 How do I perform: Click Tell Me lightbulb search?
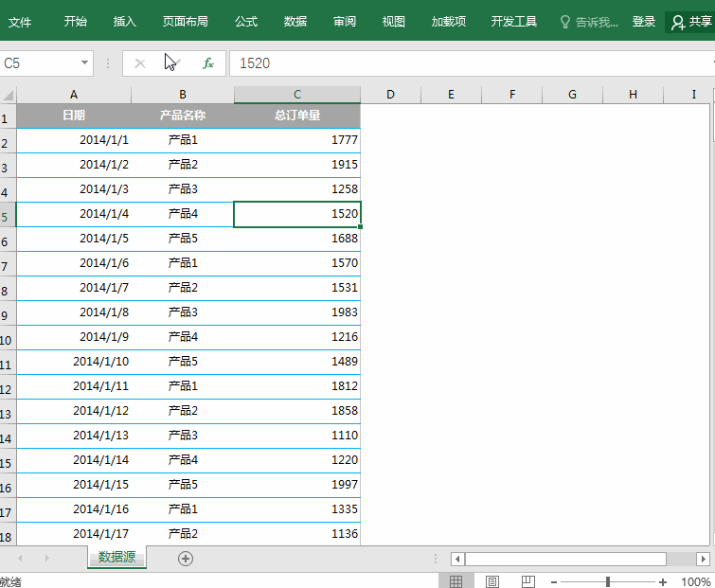589,22
